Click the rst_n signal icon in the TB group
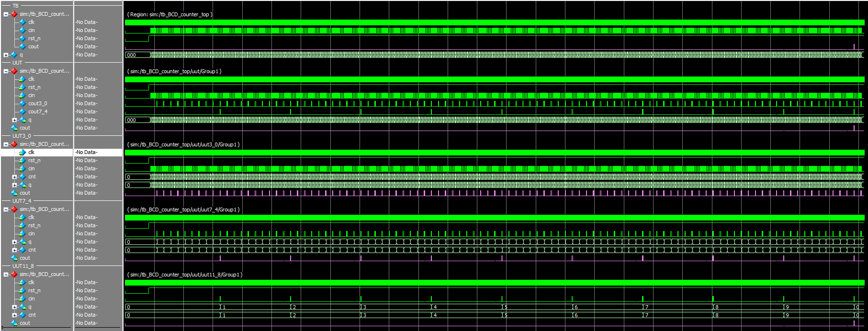This screenshot has height=331, width=868. point(23,39)
